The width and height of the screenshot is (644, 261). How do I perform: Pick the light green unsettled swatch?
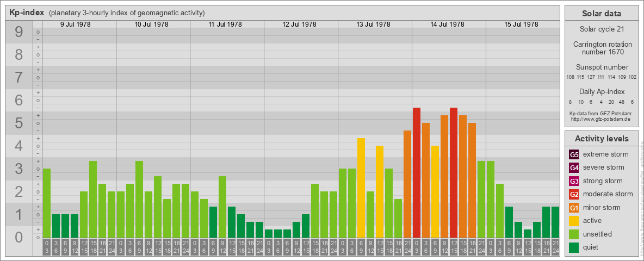pyautogui.click(x=574, y=234)
